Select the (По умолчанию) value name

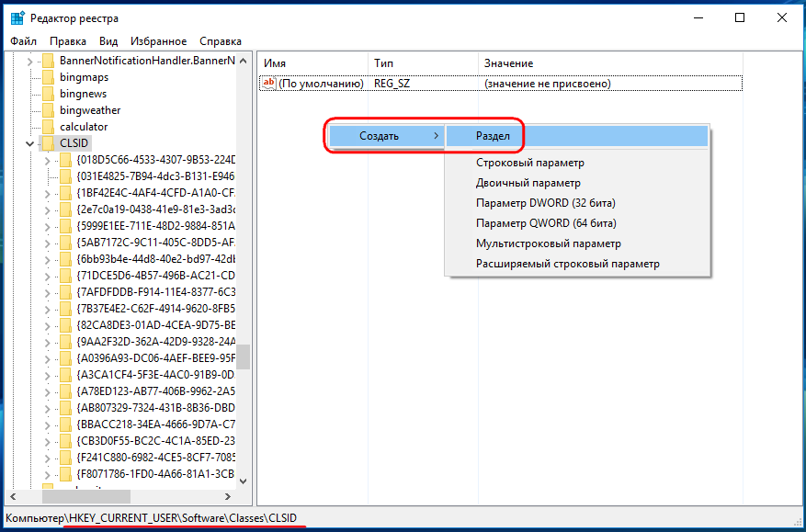tap(322, 84)
